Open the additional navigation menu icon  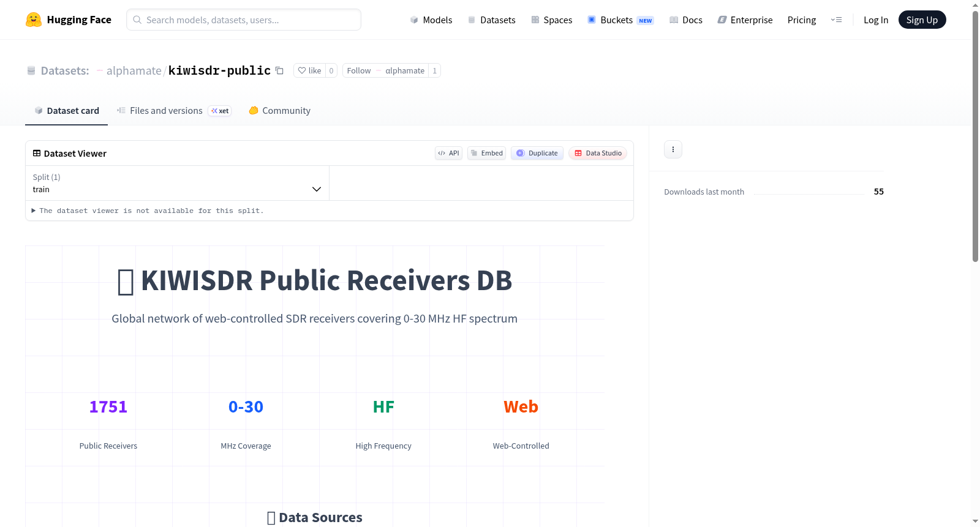pyautogui.click(x=836, y=20)
